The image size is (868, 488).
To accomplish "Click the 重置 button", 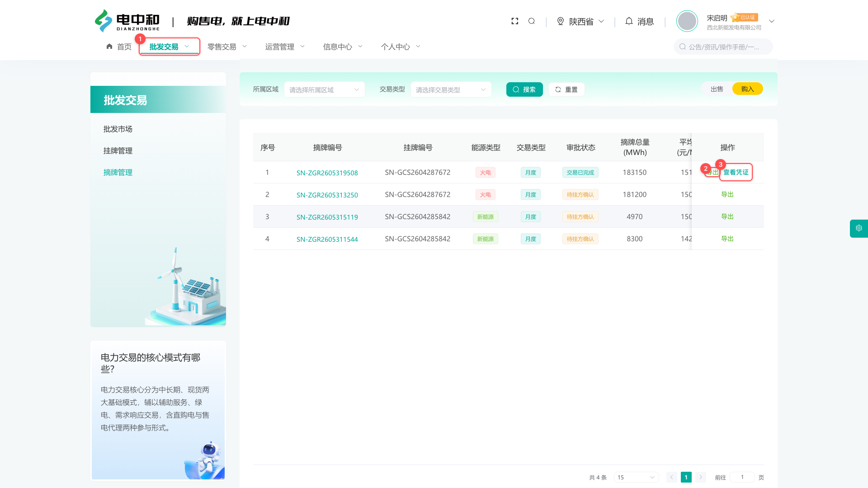I will (x=566, y=89).
